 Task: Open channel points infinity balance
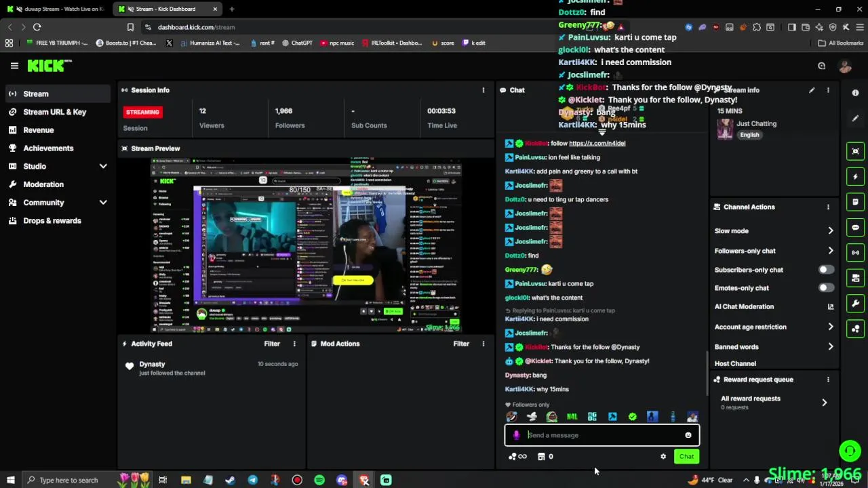(x=517, y=457)
